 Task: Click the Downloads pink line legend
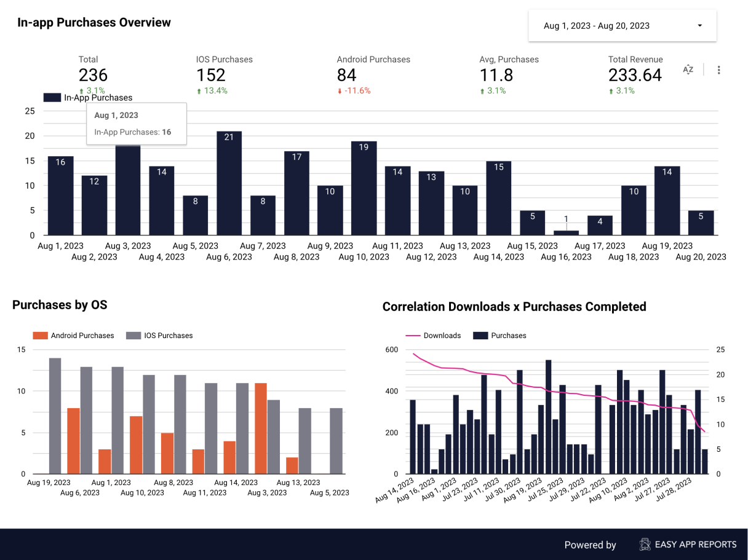413,336
